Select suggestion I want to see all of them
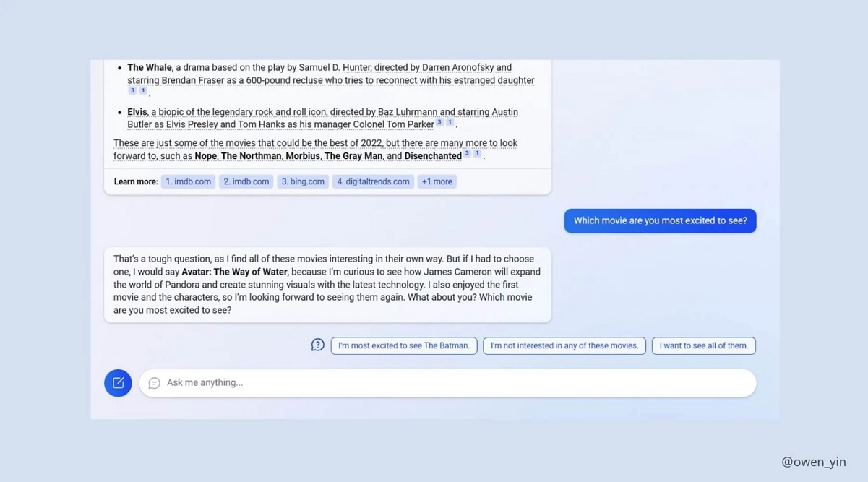Screen dimensions: 868x482 703,345
